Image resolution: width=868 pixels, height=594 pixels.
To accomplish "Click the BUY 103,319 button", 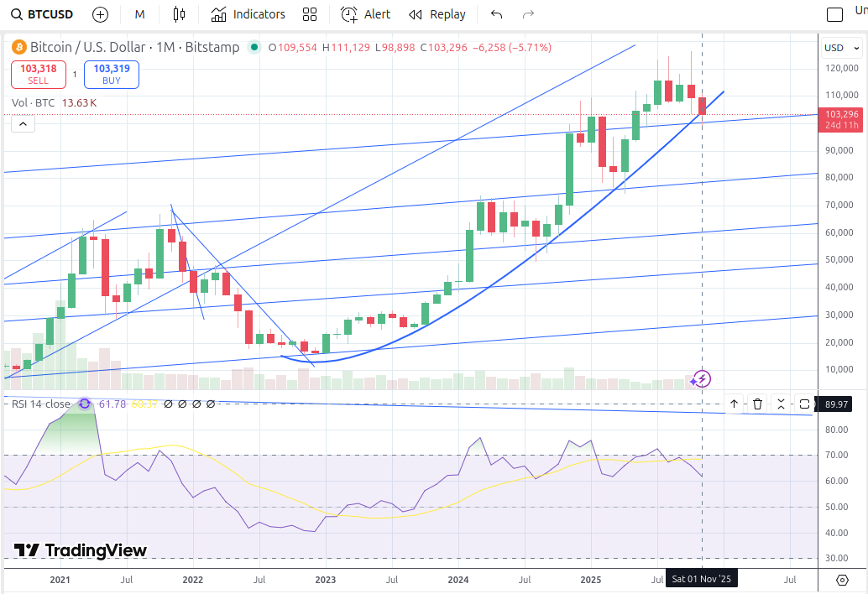I will tap(112, 75).
